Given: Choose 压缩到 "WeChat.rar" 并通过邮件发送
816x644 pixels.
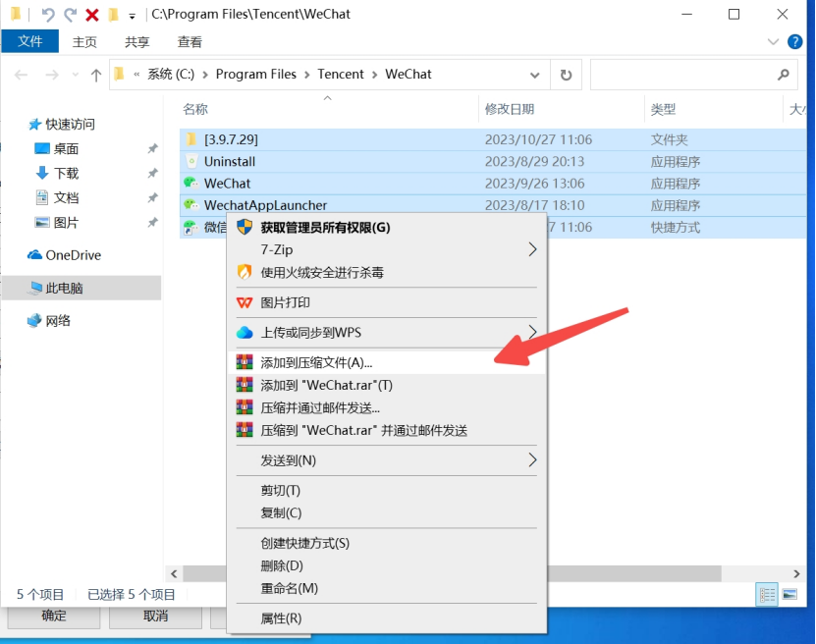Looking at the screenshot, I should (386, 430).
